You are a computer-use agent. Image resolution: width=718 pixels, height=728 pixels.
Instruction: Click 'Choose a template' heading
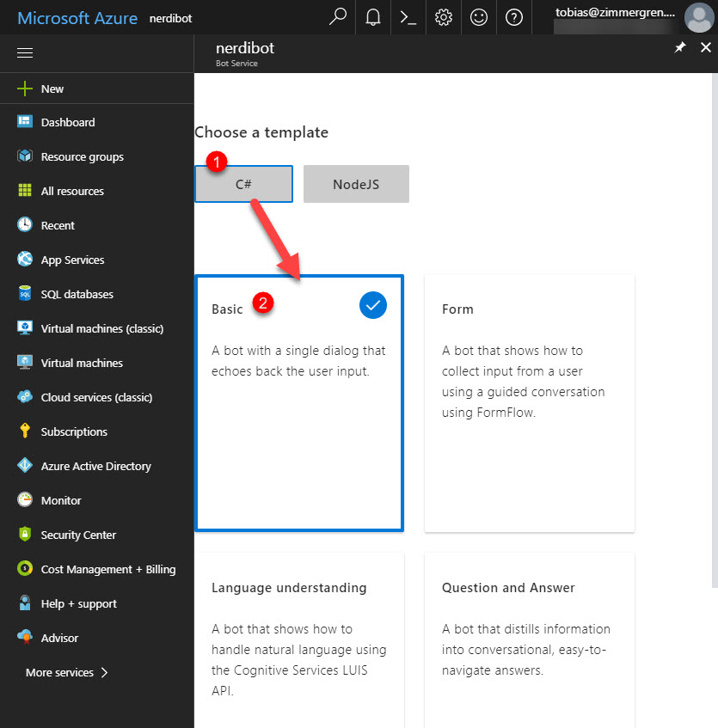coord(261,132)
